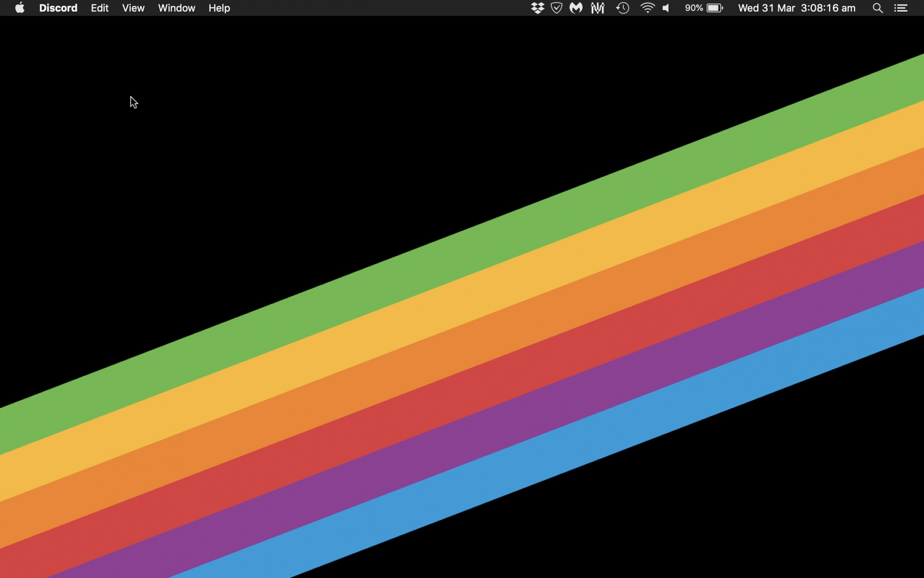Viewport: 924px width, 578px height.
Task: Click the stylized crown-shaped M status icon
Action: pos(597,8)
